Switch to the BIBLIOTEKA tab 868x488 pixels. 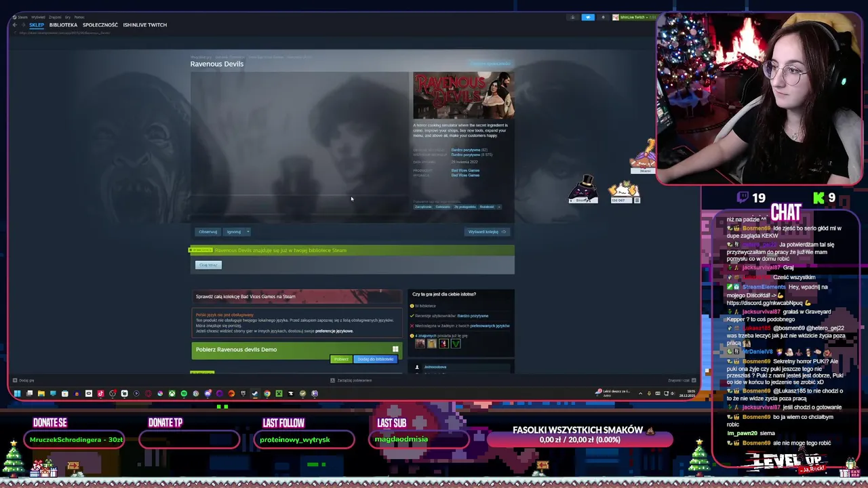coord(63,25)
